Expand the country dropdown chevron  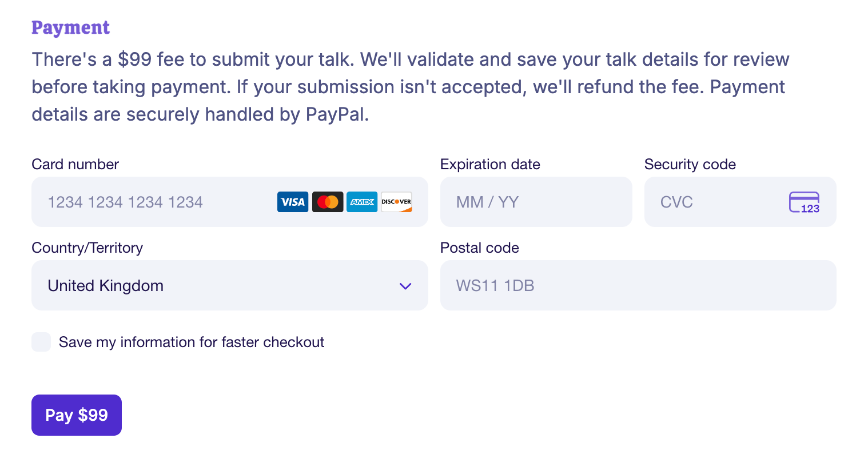click(405, 286)
